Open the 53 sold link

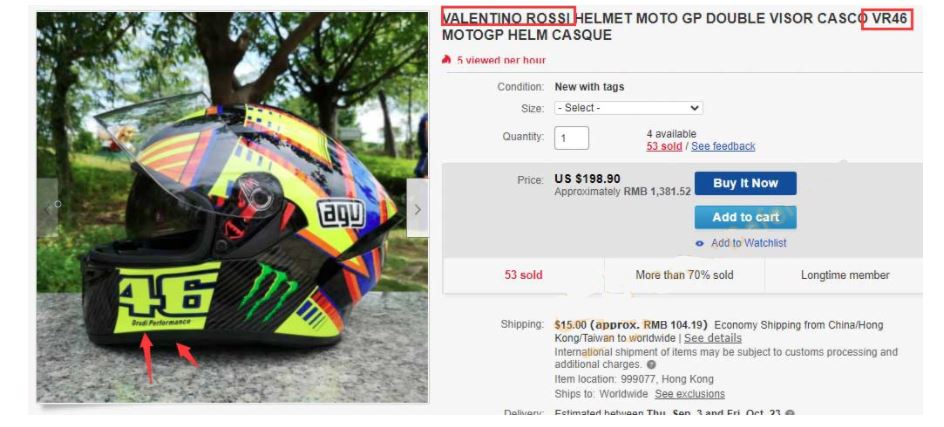coord(664,146)
